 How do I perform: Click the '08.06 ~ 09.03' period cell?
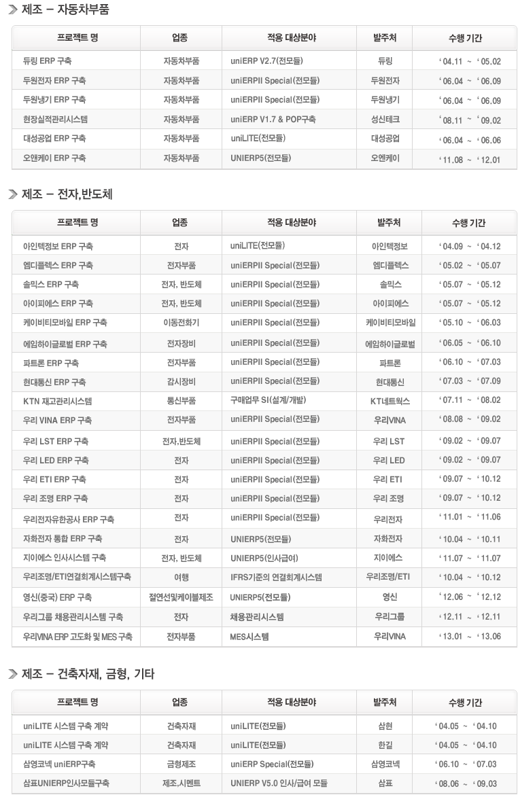pos(466,783)
